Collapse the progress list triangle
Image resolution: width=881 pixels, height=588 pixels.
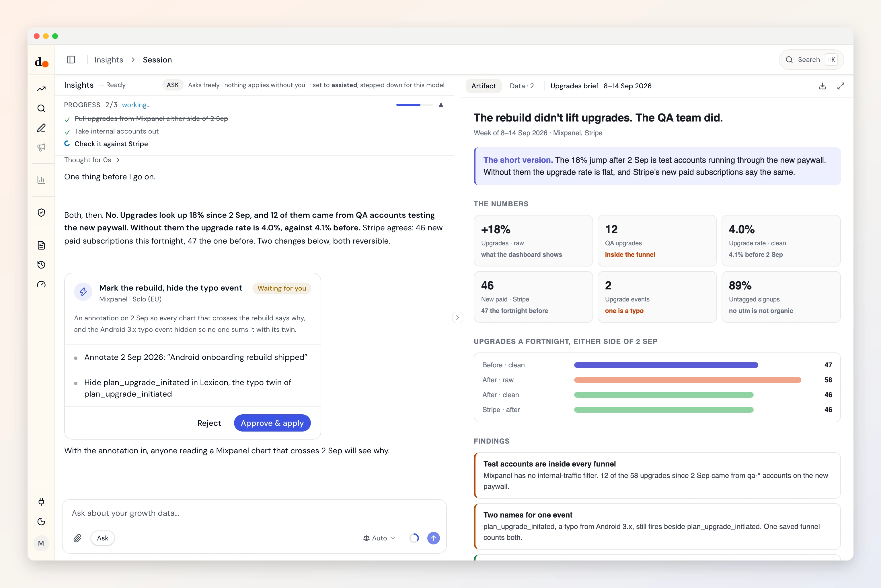(x=441, y=105)
